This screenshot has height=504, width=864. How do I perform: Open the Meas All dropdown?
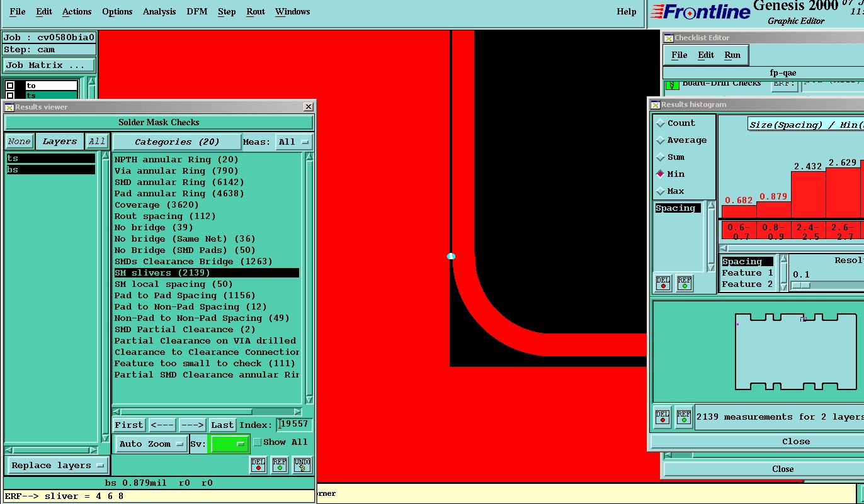tap(295, 142)
